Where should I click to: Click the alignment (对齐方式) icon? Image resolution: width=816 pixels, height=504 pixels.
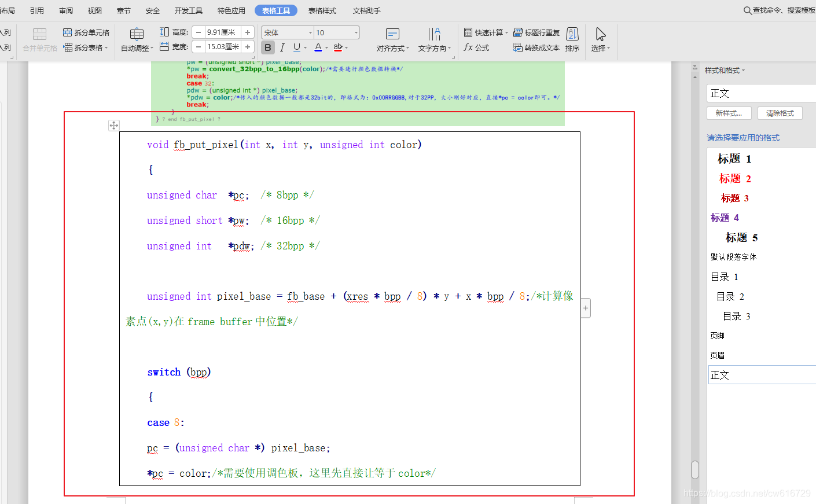pos(392,34)
